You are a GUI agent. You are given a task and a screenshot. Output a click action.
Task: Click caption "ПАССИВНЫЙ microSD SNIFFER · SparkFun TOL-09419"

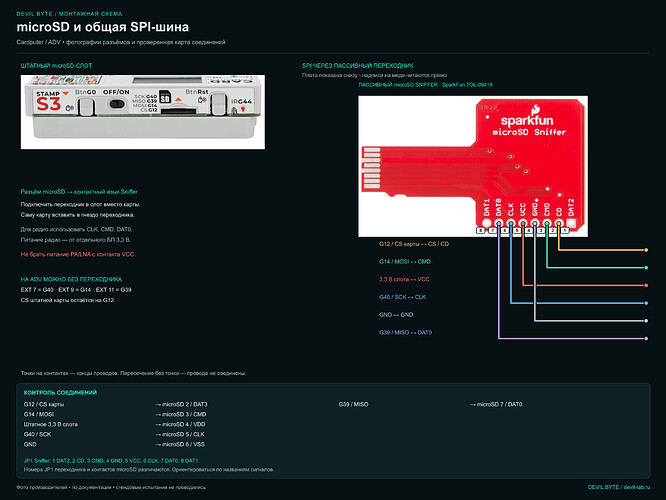pos(426,85)
